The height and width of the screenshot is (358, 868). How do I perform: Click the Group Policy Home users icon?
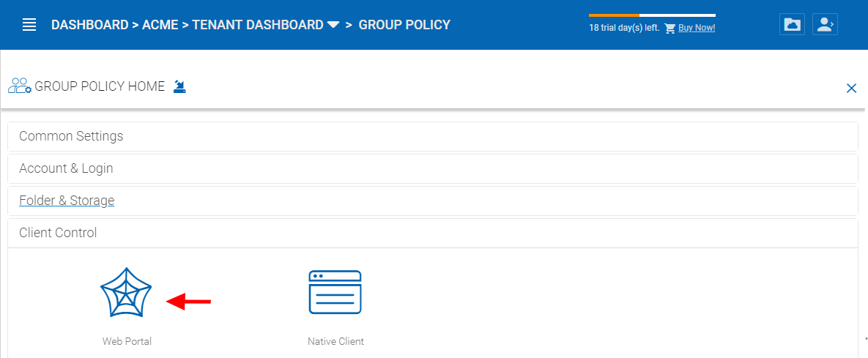[x=20, y=86]
